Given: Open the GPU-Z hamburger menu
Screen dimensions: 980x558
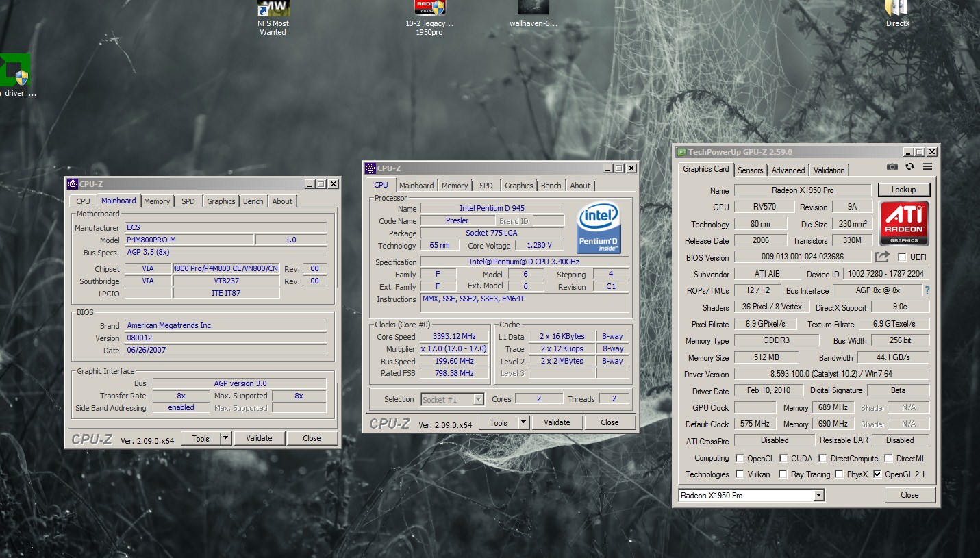Looking at the screenshot, I should point(927,166).
